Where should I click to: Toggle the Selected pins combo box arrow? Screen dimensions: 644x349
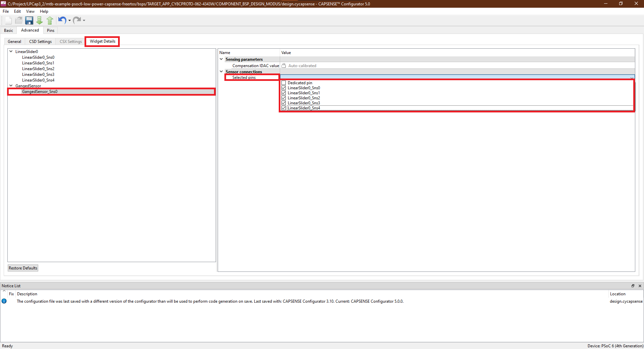[632, 78]
